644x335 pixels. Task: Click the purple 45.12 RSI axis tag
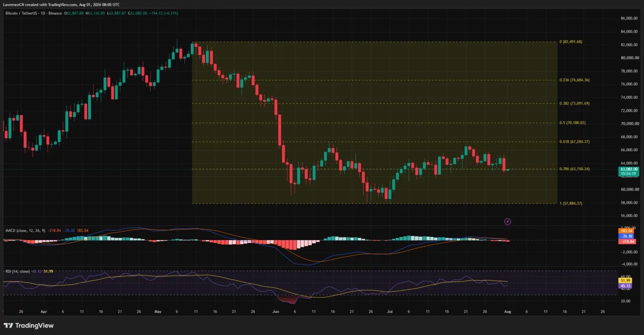click(625, 286)
